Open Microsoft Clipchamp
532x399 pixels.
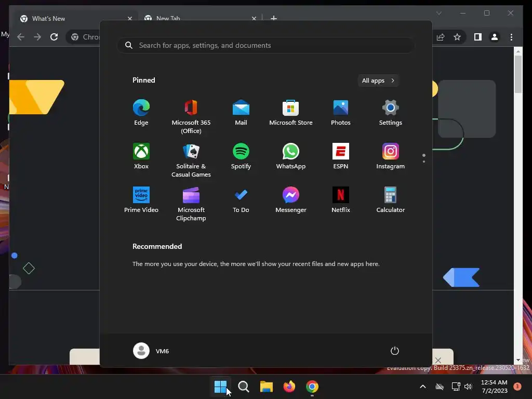[191, 204]
